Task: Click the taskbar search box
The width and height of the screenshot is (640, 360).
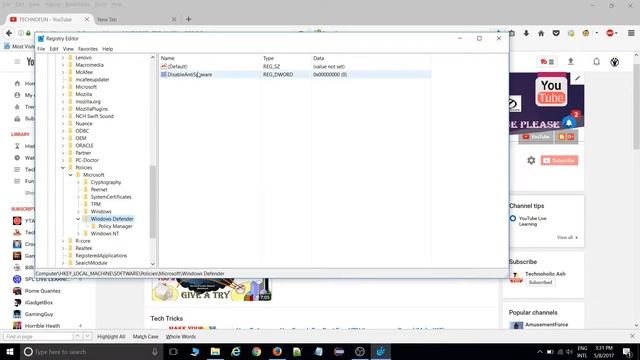Action: coord(91,351)
